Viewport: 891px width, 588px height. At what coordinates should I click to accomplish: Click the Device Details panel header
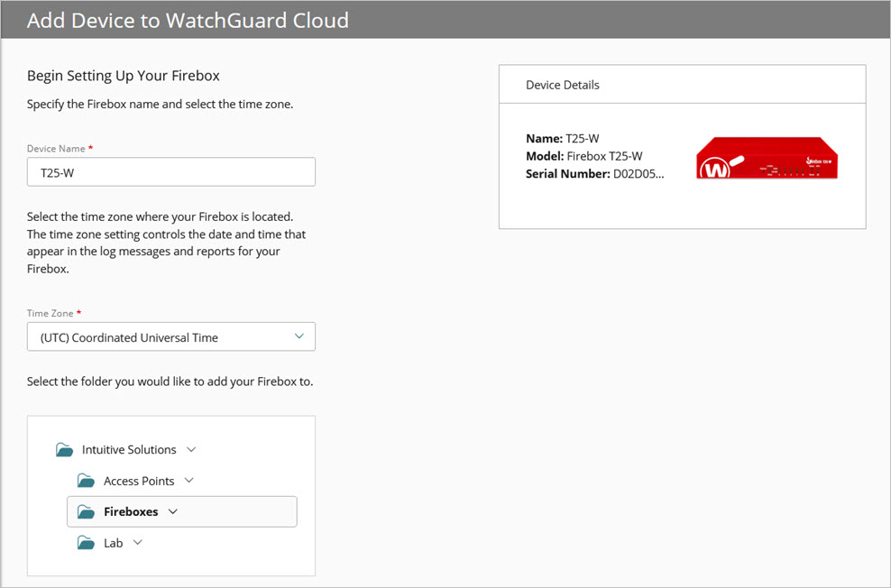[683, 85]
